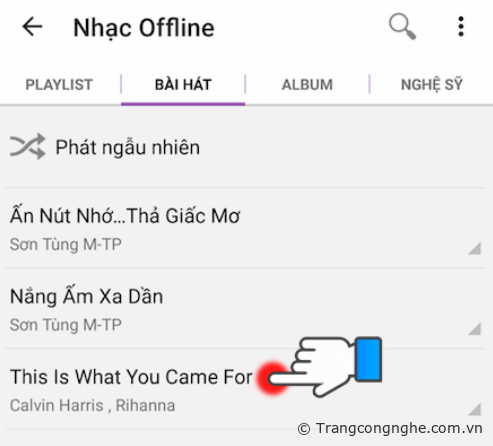This screenshot has width=493, height=446.
Task: Expand options triangle for 'Nắng Ấm Xa Dần'
Action: tap(475, 329)
